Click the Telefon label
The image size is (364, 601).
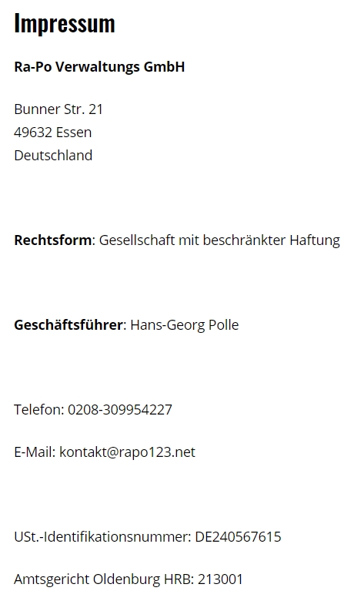click(39, 409)
